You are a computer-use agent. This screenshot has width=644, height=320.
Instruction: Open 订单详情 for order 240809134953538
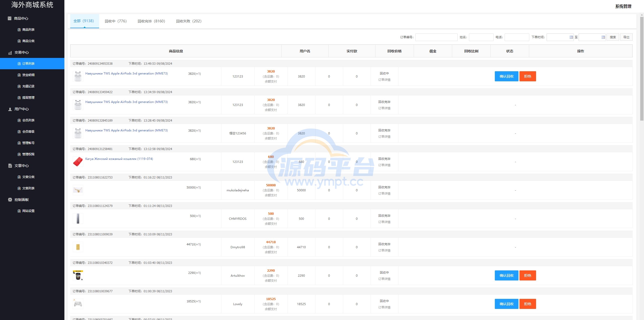click(384, 80)
